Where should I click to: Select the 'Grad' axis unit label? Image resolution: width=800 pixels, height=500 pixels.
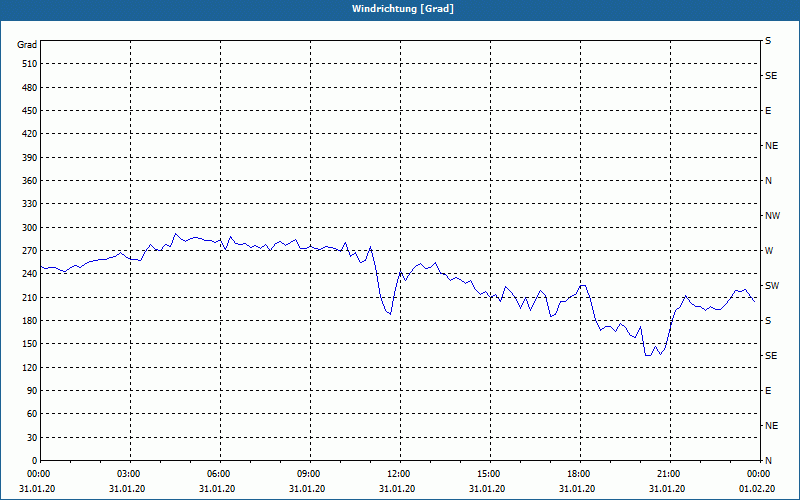point(27,45)
